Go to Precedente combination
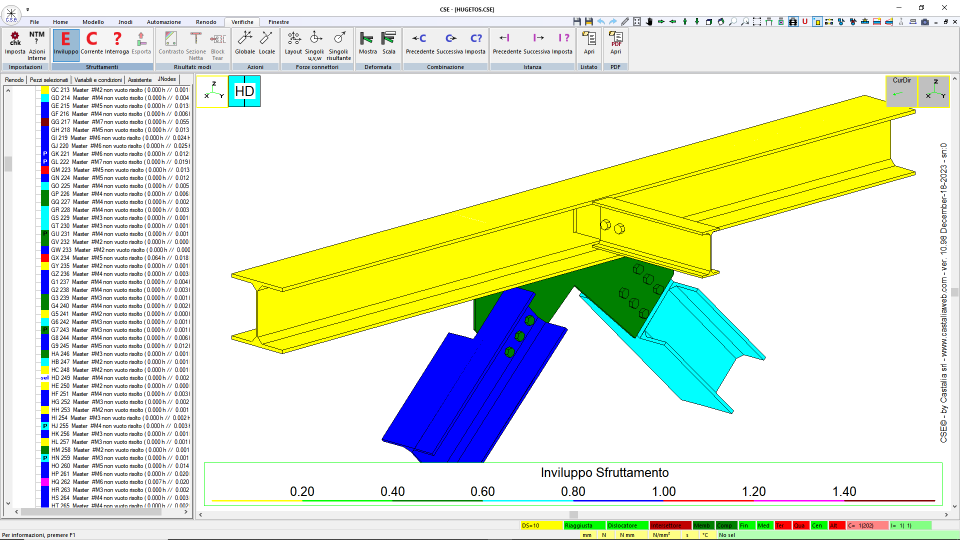Viewport: 960px width, 540px height. (x=419, y=43)
